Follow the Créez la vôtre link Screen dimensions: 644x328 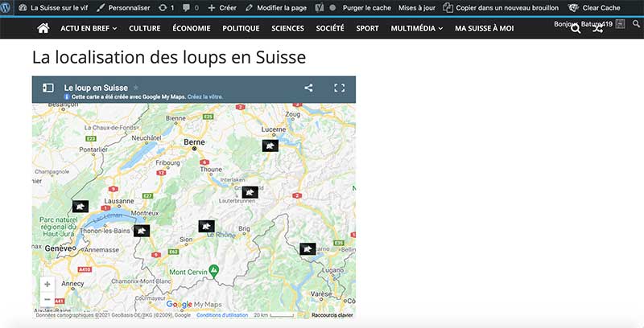(x=205, y=97)
